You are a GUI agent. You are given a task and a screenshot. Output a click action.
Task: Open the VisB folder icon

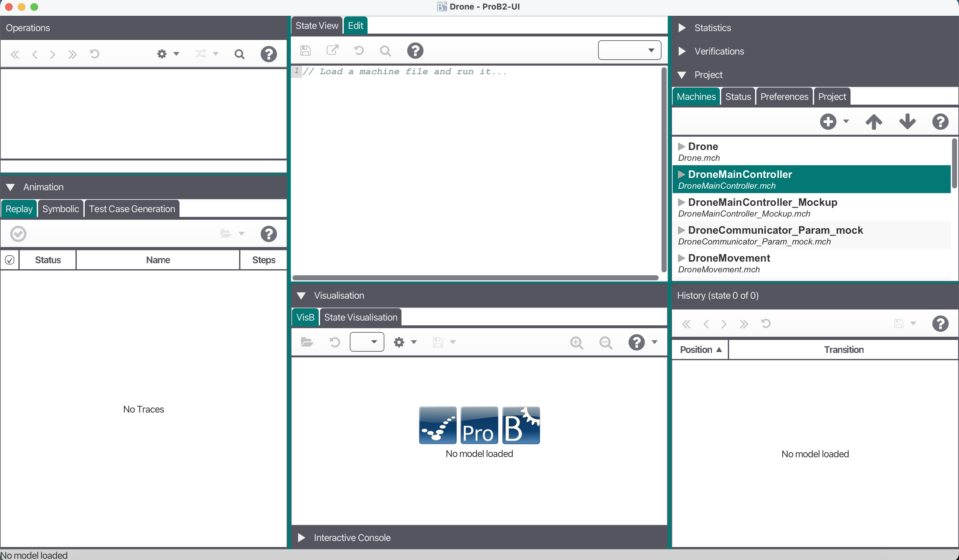pyautogui.click(x=307, y=342)
